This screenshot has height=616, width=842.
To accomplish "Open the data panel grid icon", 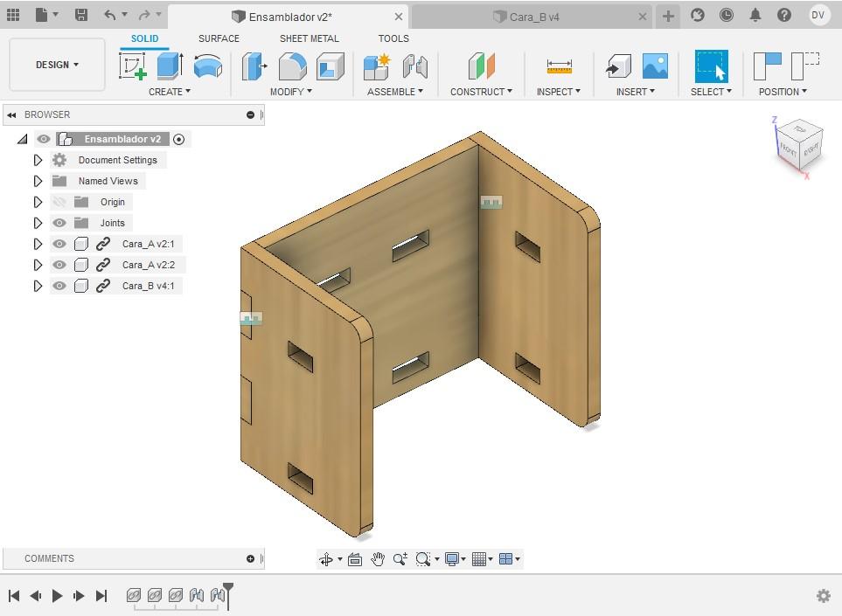I will point(13,15).
